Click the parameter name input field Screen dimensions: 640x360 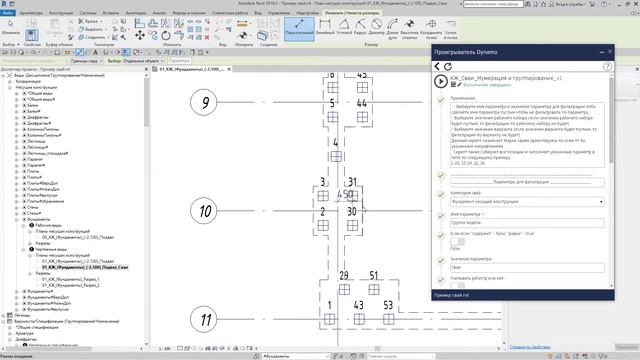pos(527,223)
